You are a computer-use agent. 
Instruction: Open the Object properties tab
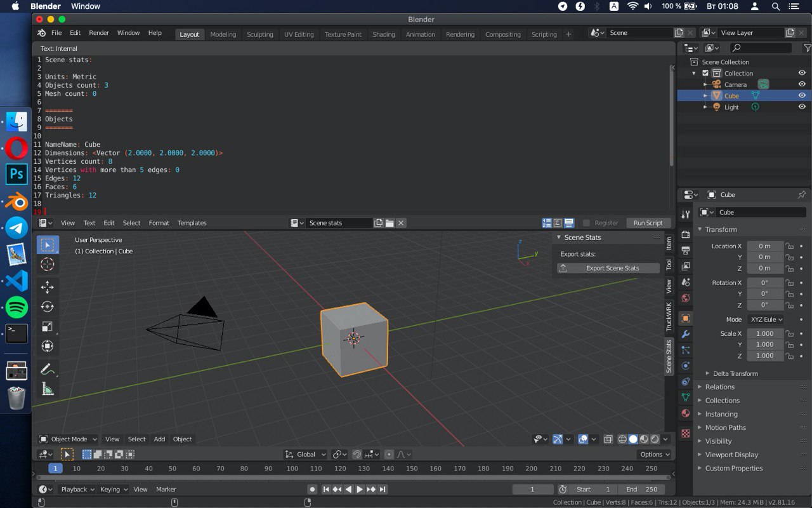(x=685, y=318)
